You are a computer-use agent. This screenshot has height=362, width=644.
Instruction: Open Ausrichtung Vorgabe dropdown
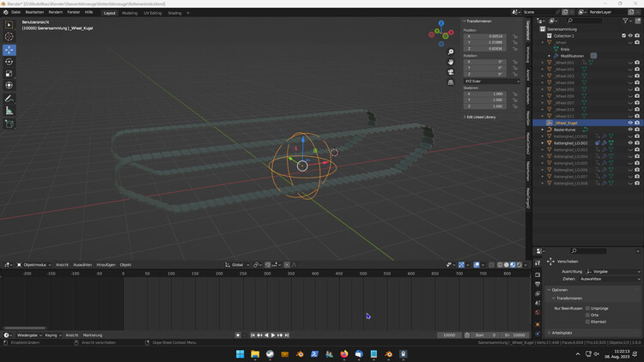[x=613, y=272]
